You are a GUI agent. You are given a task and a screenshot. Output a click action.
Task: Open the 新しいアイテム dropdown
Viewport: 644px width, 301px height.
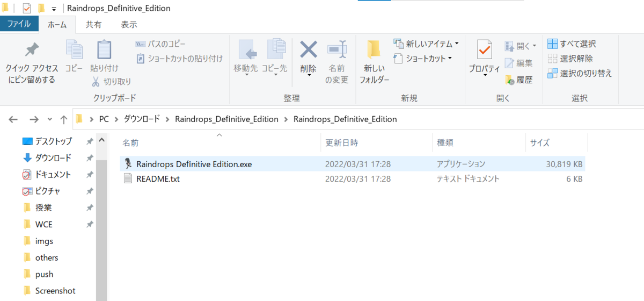(426, 44)
